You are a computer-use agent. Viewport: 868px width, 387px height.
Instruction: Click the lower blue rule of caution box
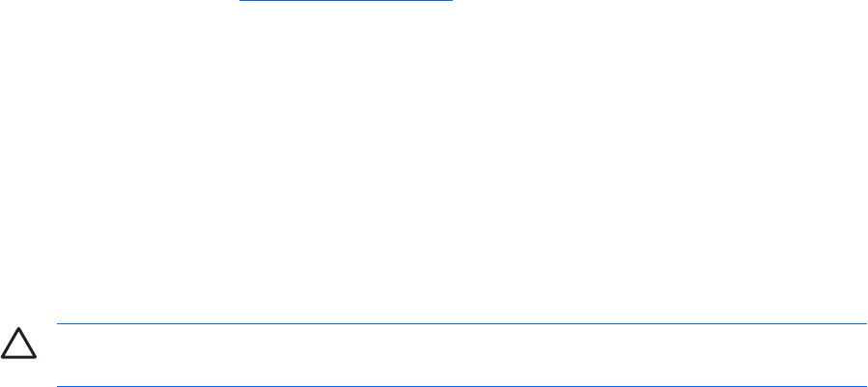coord(462,386)
